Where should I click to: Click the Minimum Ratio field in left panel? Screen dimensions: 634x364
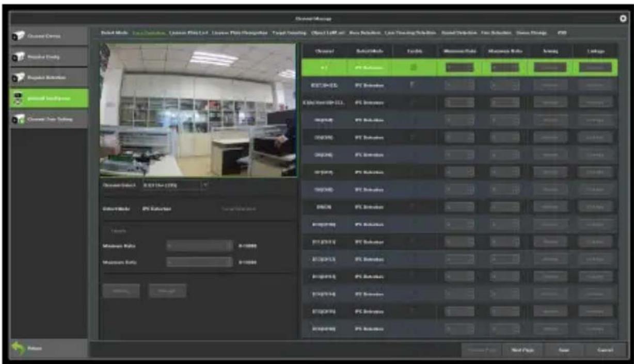click(199, 246)
